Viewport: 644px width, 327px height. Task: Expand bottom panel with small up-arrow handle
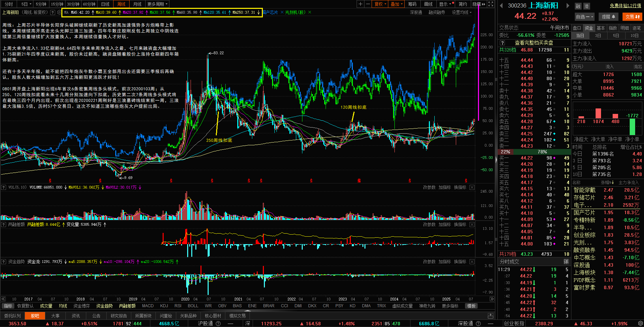click(248, 311)
